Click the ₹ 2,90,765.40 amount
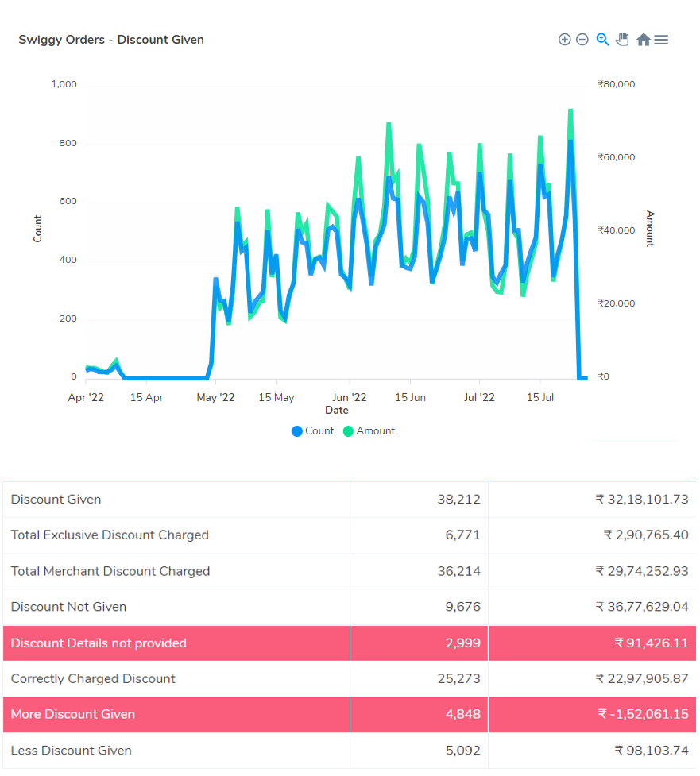The height and width of the screenshot is (776, 700). [x=645, y=535]
